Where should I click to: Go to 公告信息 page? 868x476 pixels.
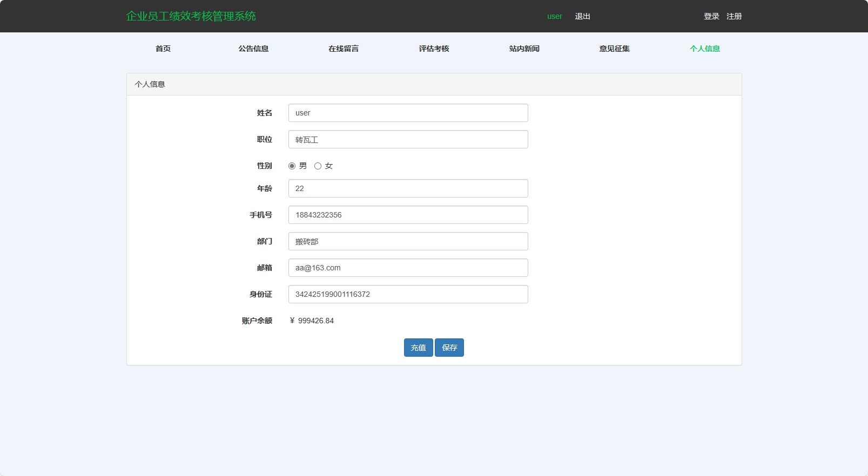click(x=253, y=49)
